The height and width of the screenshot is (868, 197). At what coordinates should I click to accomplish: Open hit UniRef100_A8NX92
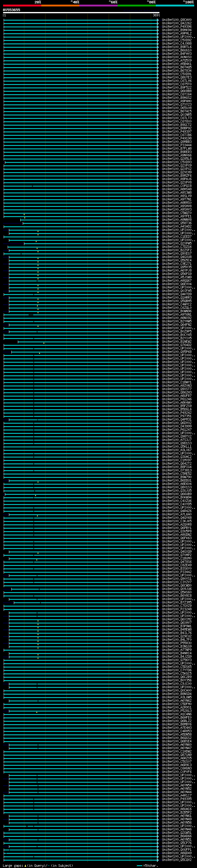tap(177, 318)
